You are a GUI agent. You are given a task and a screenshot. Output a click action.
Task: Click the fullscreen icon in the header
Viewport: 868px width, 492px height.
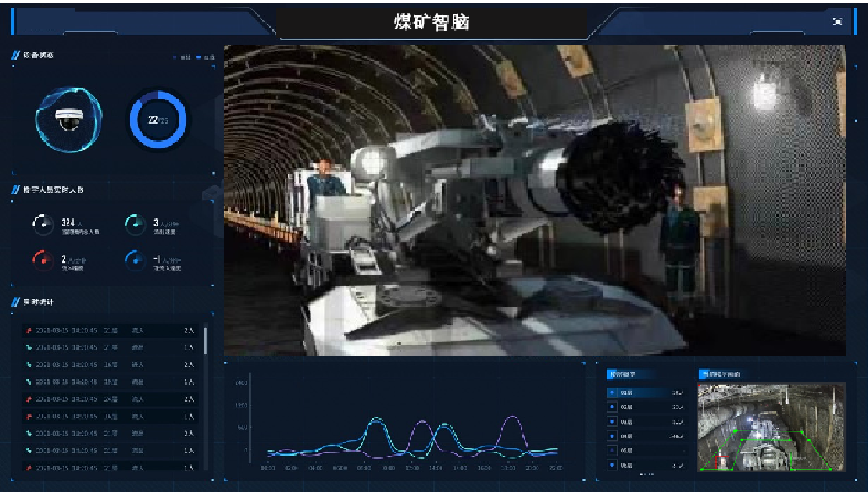pyautogui.click(x=837, y=22)
